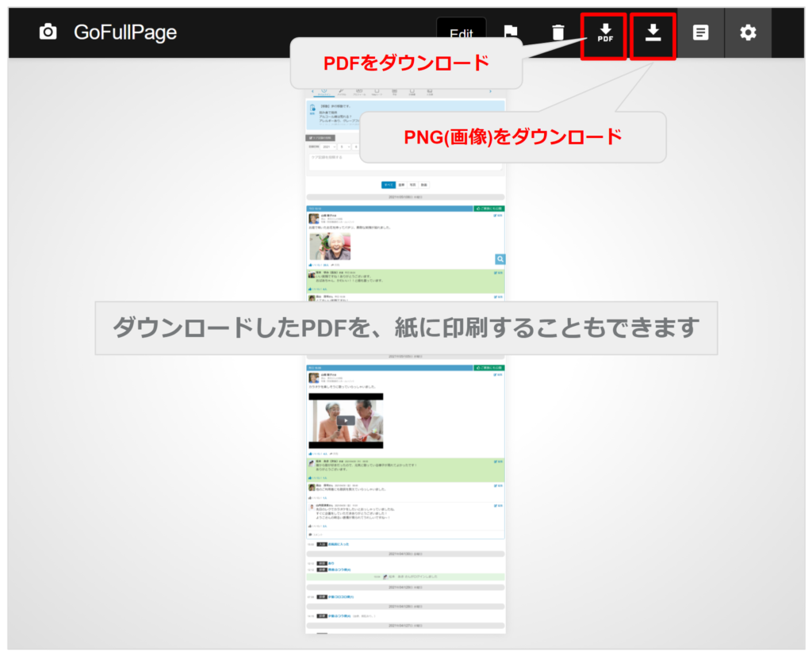The width and height of the screenshot is (812, 655).
Task: Open the year 2021 dropdown in the preview
Action: pos(328,147)
